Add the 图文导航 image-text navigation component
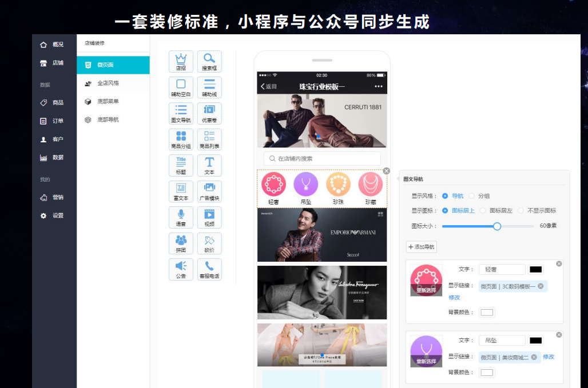The height and width of the screenshot is (388, 588). coord(181,113)
